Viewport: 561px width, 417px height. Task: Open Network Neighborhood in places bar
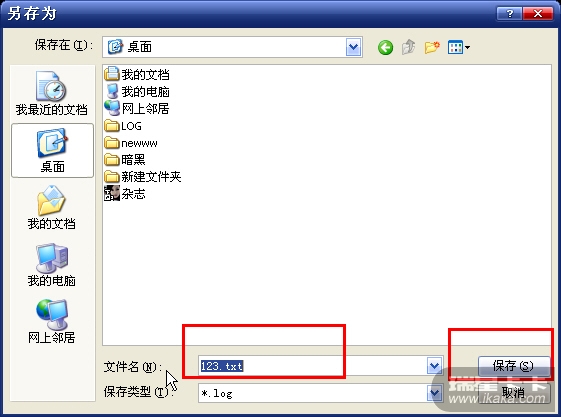tap(52, 322)
